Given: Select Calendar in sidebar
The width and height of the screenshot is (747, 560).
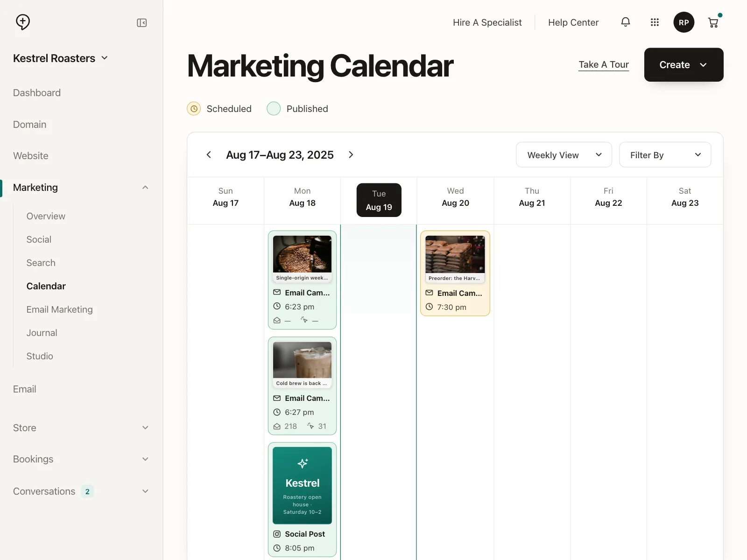Looking at the screenshot, I should click(46, 286).
